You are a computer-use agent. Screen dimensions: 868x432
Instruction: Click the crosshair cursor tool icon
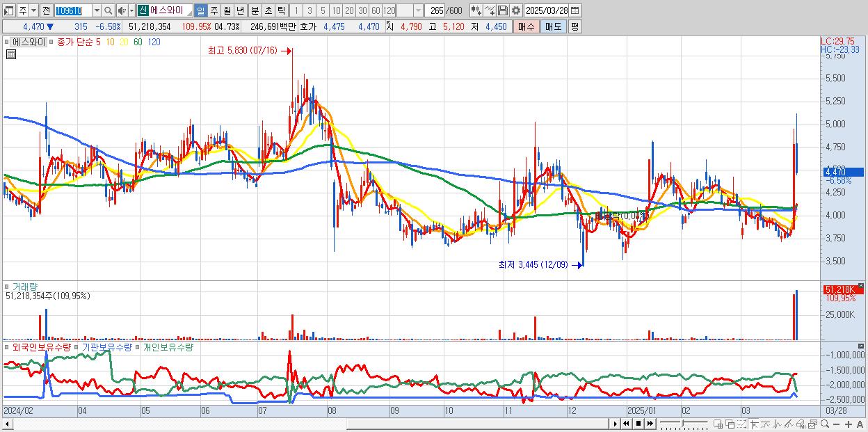click(x=754, y=424)
